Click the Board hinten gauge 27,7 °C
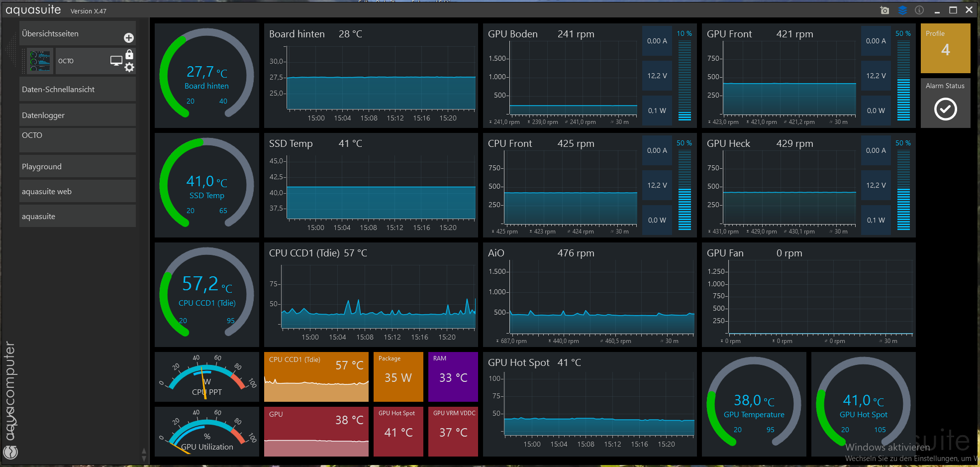 tap(207, 76)
